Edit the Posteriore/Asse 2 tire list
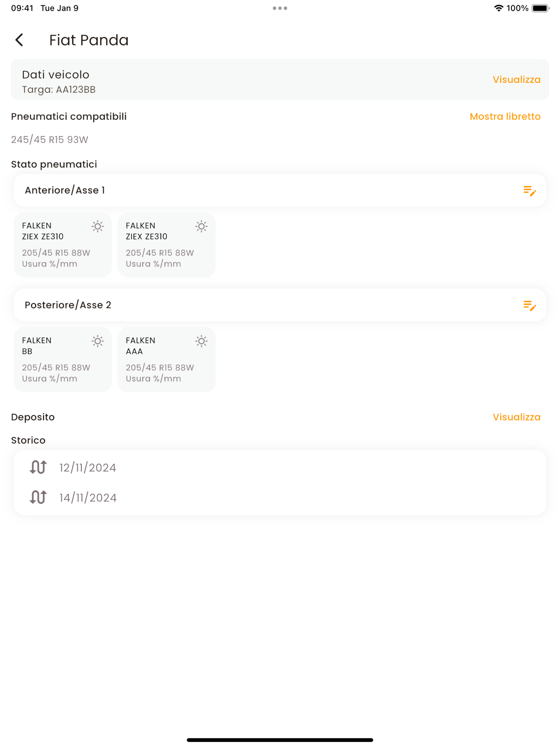 tap(529, 306)
